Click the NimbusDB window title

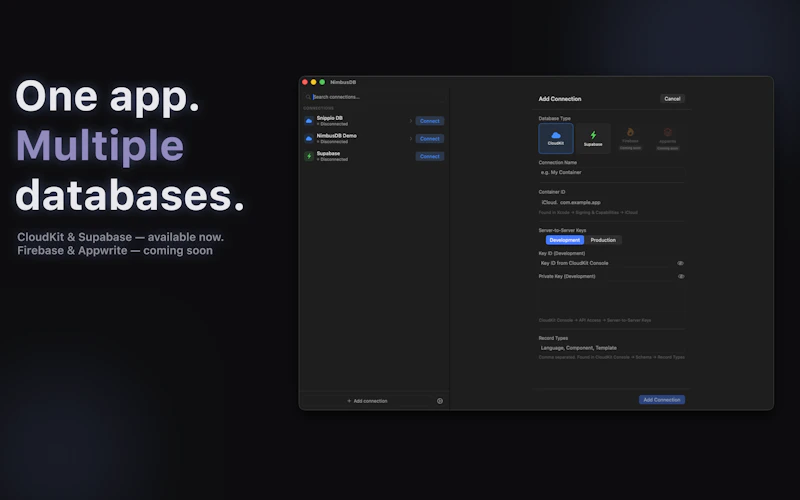(x=343, y=82)
